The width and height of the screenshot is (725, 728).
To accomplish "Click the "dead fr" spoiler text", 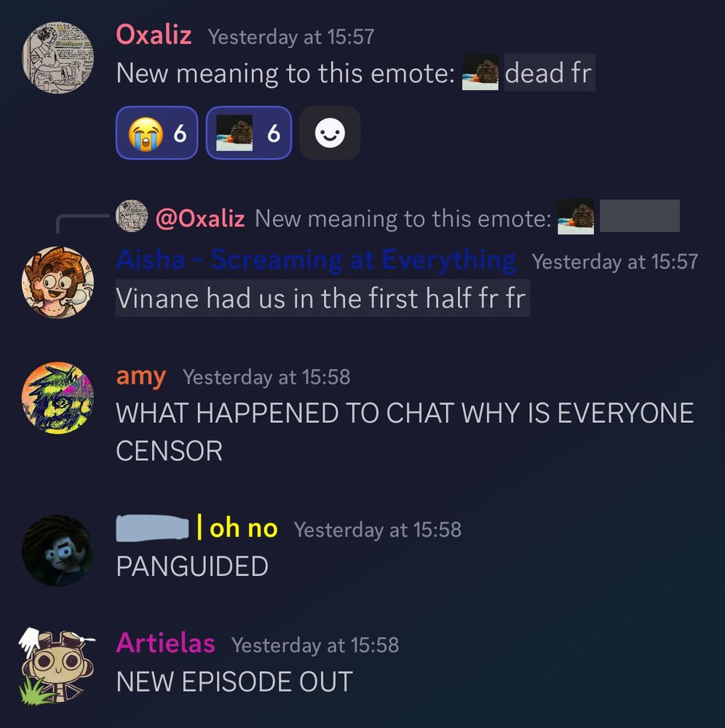I will click(x=550, y=73).
